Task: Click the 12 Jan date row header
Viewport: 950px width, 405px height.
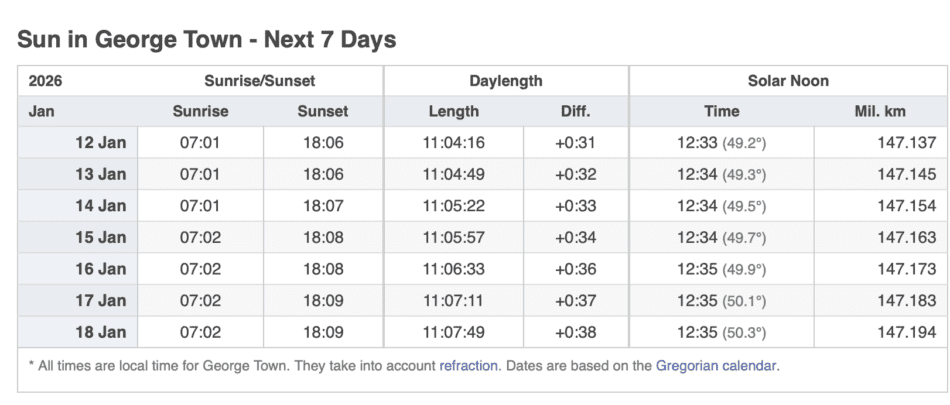Action: coord(100,143)
